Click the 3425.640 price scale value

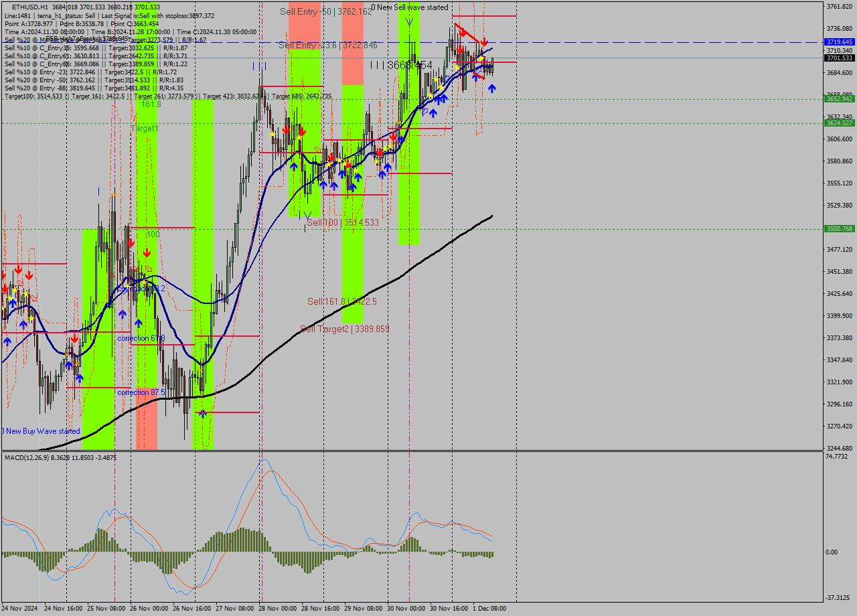840,293
